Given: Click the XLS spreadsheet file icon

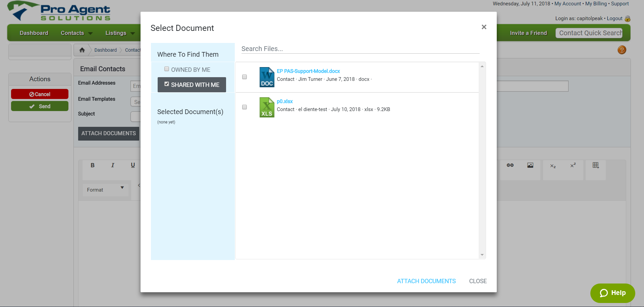Looking at the screenshot, I should pyautogui.click(x=267, y=107).
